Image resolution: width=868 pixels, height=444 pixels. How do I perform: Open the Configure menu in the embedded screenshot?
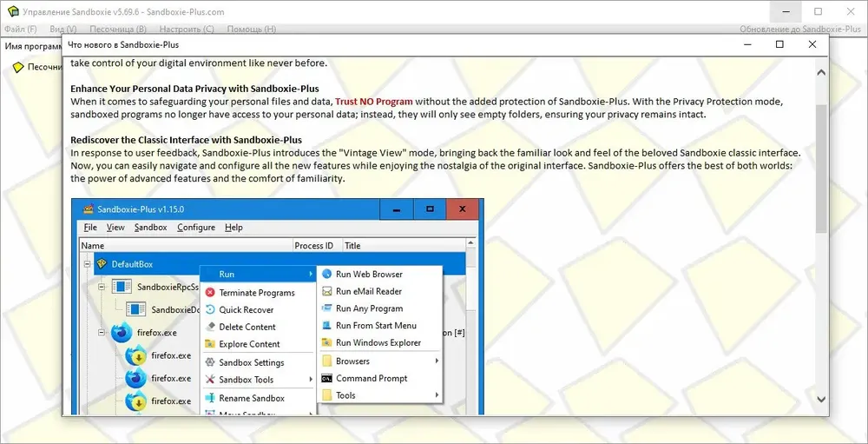(x=196, y=228)
